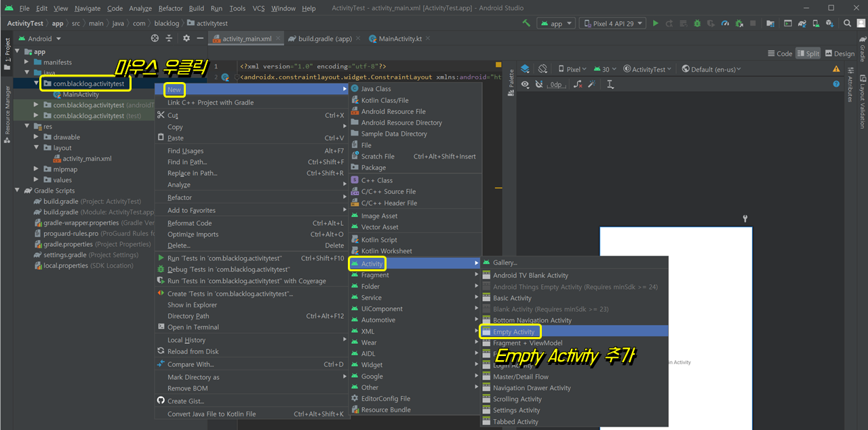The image size is (868, 430).
Task: Click settings.gradle in Gradle Scripts
Action: tap(64, 255)
